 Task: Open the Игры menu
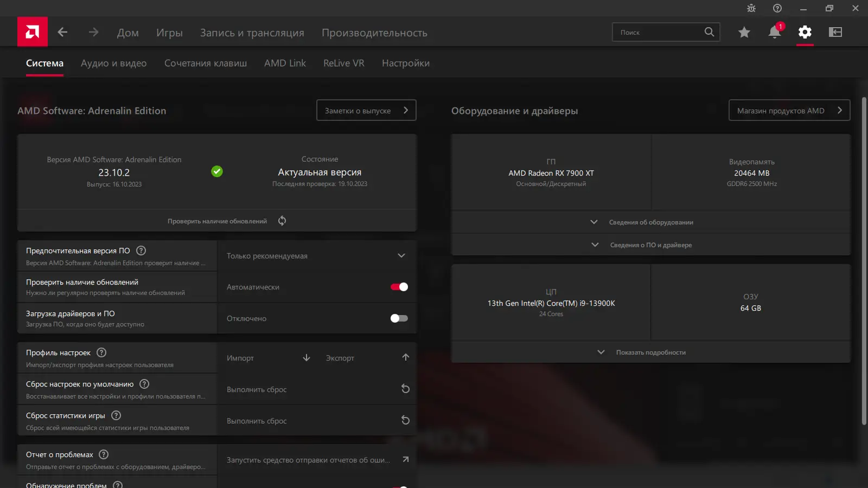pyautogui.click(x=169, y=33)
